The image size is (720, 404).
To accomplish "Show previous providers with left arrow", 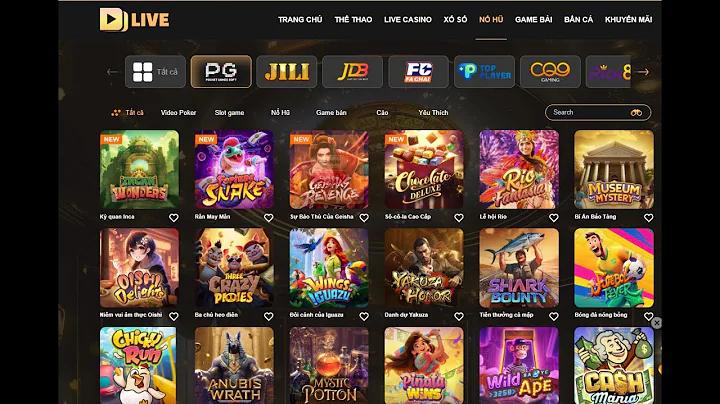I will [x=112, y=72].
